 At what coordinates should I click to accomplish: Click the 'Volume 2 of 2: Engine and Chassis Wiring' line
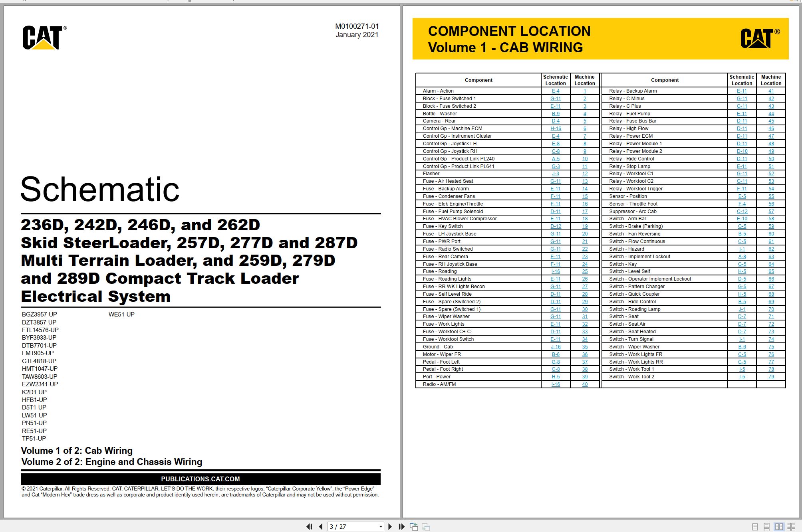(112, 462)
